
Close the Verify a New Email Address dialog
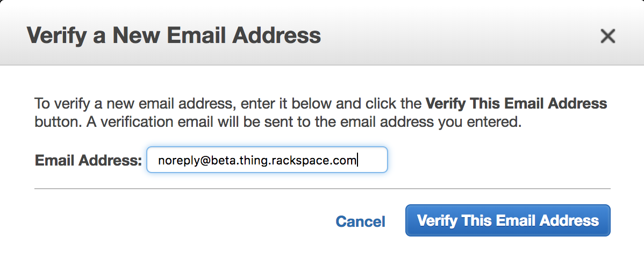coord(607,36)
